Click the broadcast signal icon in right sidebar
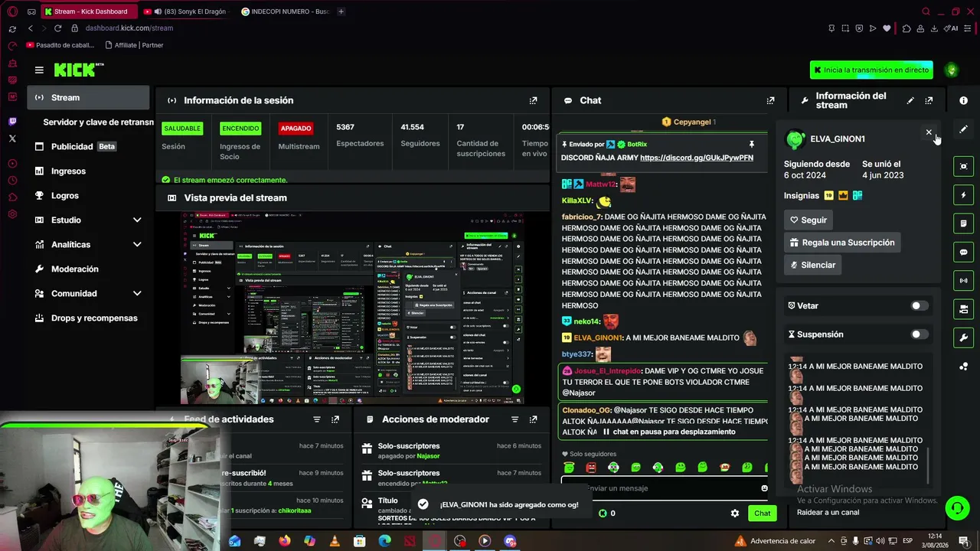The width and height of the screenshot is (980, 551). (x=963, y=281)
